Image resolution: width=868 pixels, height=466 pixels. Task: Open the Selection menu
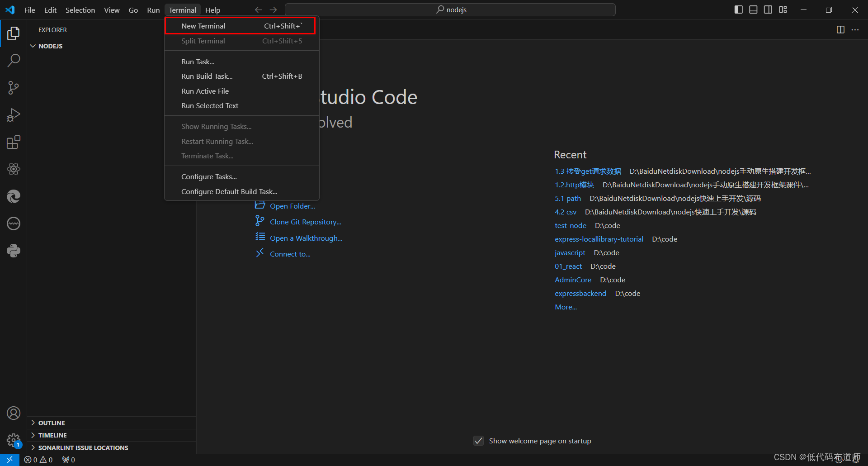coord(80,10)
